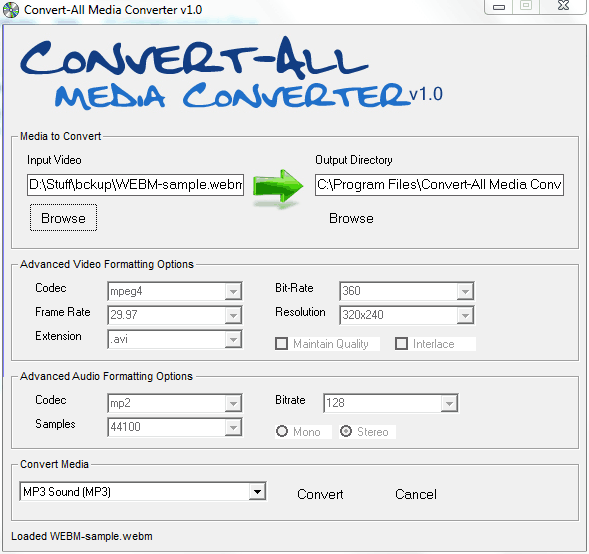Click the 'Convert Media' group label
This screenshot has height=554, width=589.
pyautogui.click(x=54, y=464)
